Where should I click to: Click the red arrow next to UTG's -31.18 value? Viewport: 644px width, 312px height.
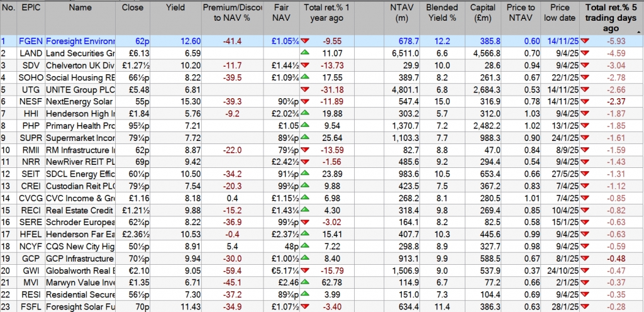click(305, 89)
